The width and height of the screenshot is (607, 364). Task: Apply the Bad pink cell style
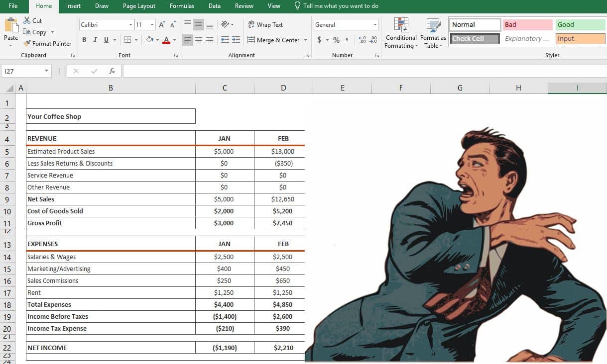[527, 24]
